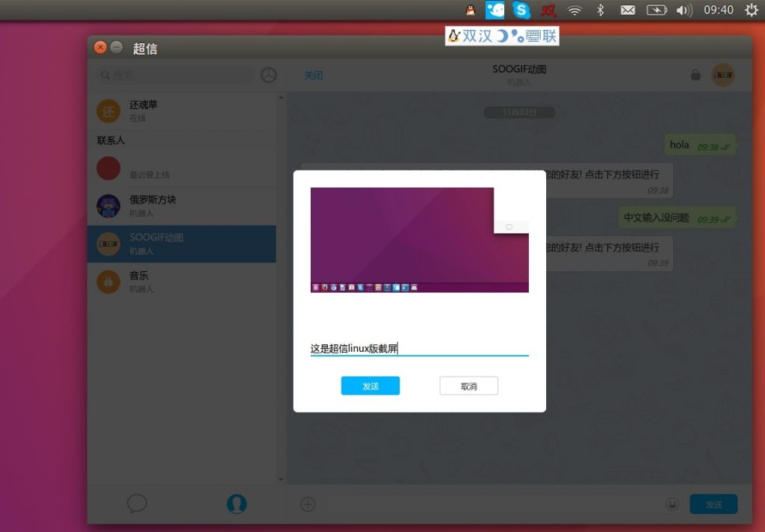The image size is (765, 532).
Task: Click the Skype icon in the top panel
Action: pos(521,10)
